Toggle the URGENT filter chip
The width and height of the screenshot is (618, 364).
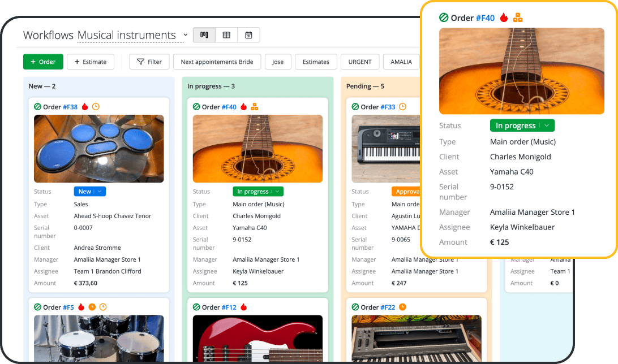[359, 62]
